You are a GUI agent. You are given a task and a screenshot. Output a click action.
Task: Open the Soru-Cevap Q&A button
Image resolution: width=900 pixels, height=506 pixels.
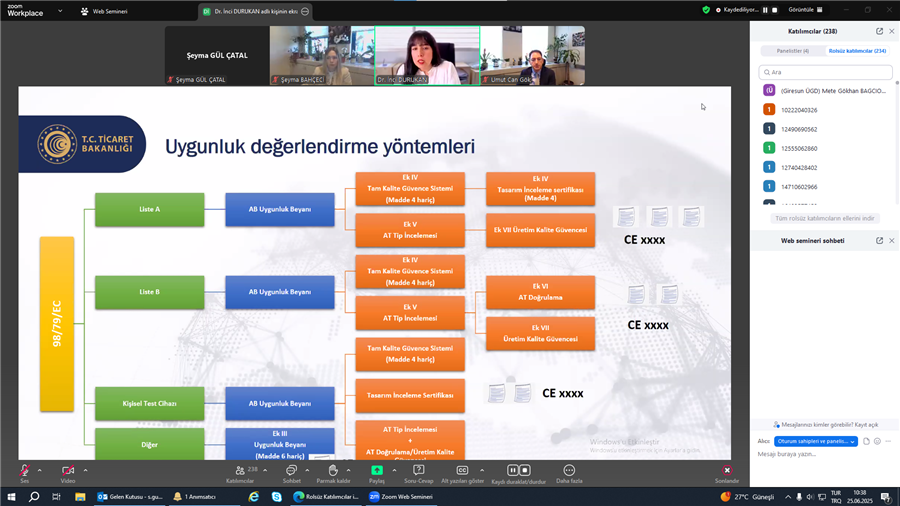tap(418, 472)
